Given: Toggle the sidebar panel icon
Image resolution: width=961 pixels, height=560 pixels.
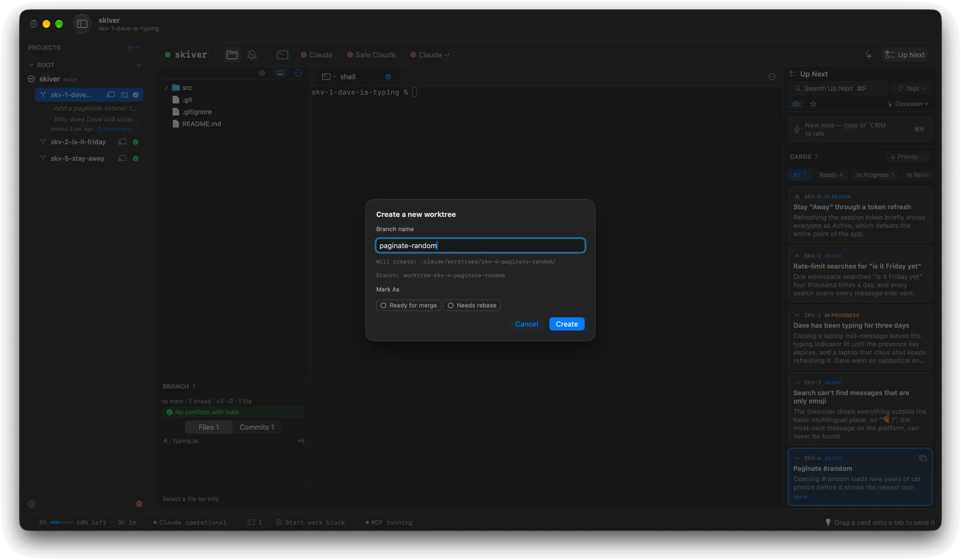Looking at the screenshot, I should pos(82,24).
